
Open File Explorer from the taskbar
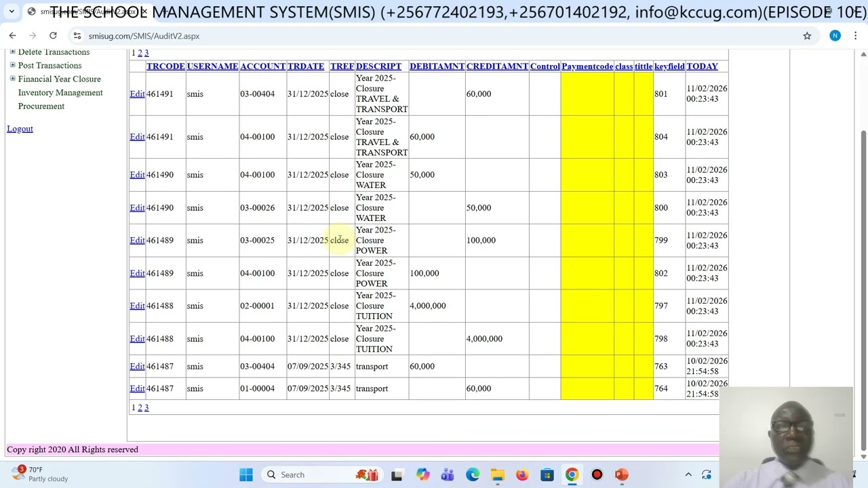click(x=498, y=475)
